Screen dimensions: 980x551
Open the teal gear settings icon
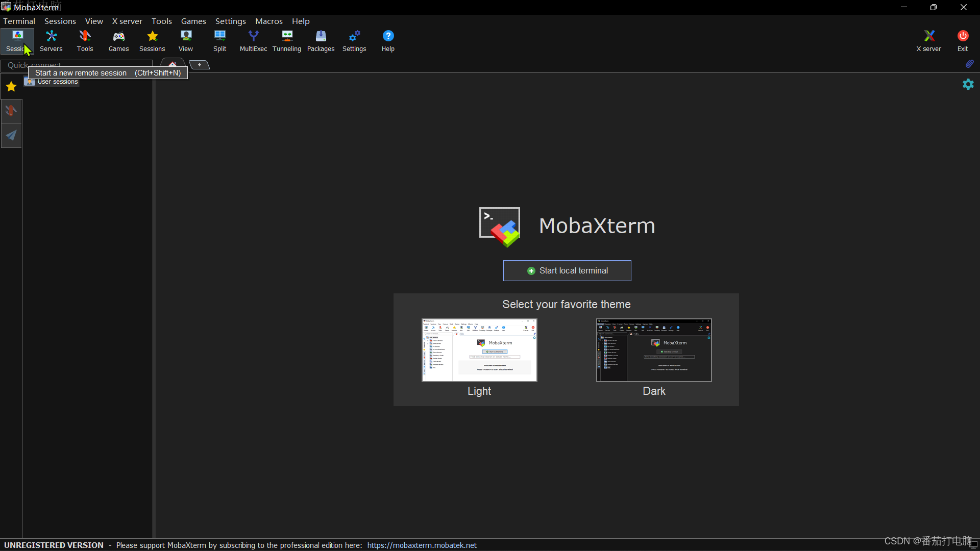click(968, 84)
